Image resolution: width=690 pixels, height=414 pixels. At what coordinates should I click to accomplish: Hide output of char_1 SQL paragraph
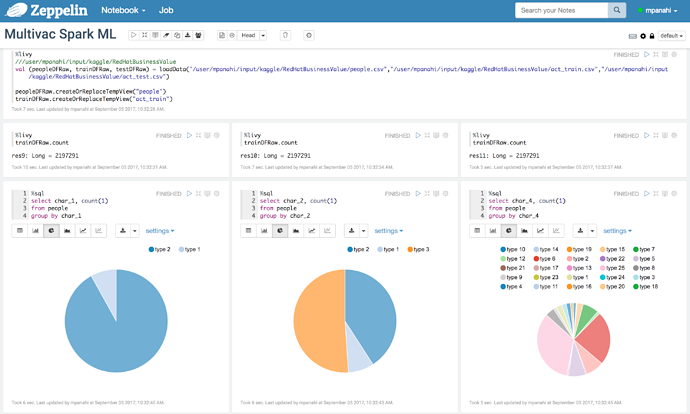(207, 194)
